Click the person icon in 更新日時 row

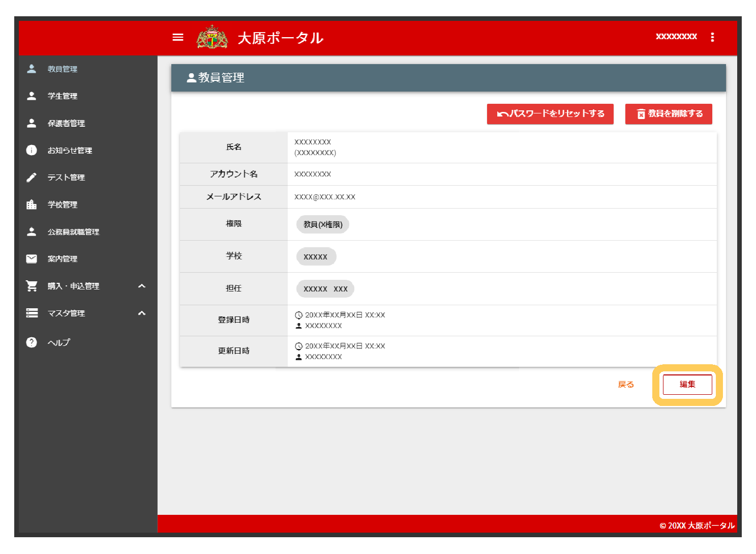[299, 357]
